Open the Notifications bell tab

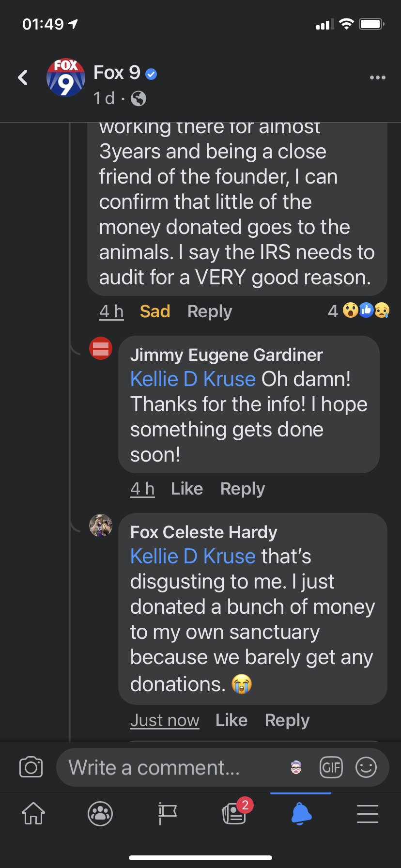pos(301,813)
